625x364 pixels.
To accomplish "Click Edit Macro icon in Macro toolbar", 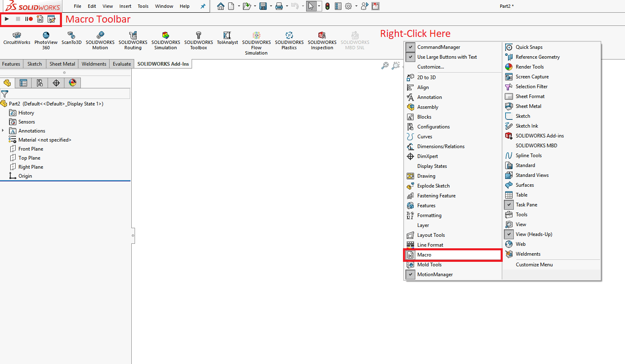I will coord(51,19).
